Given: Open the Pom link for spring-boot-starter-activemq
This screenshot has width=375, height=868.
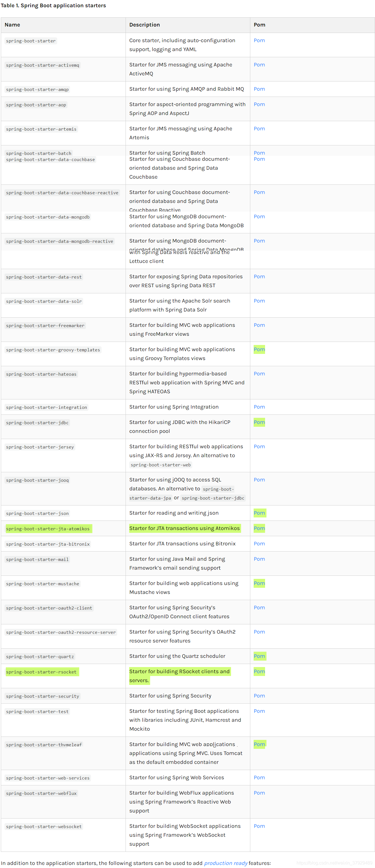Looking at the screenshot, I should tap(259, 65).
